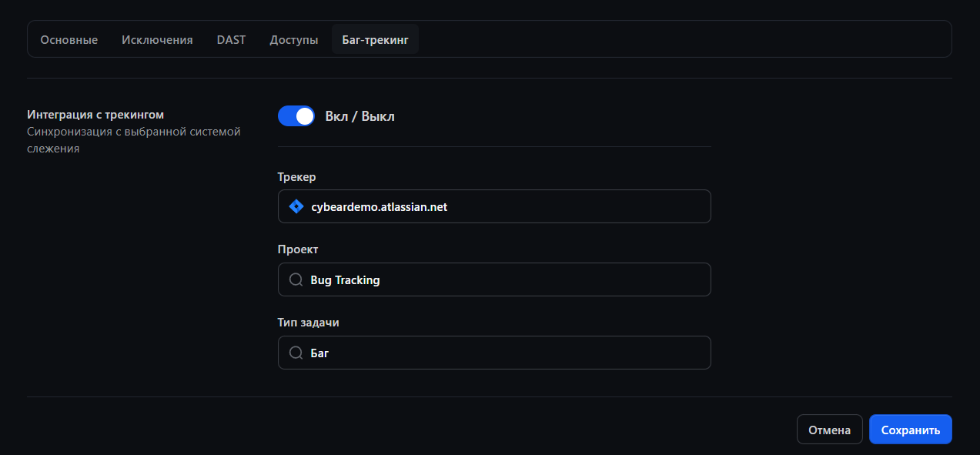The image size is (980, 455).
Task: Click the magnifier icon in Проект field
Action: (296, 279)
